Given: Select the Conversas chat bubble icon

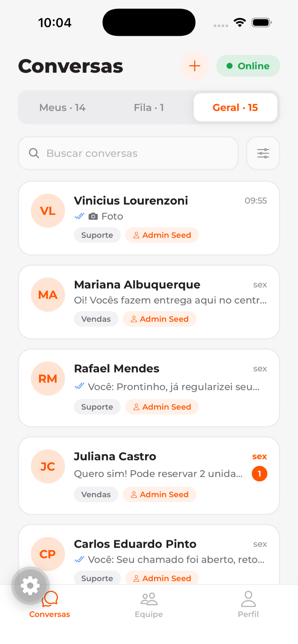Looking at the screenshot, I should click(x=50, y=599).
